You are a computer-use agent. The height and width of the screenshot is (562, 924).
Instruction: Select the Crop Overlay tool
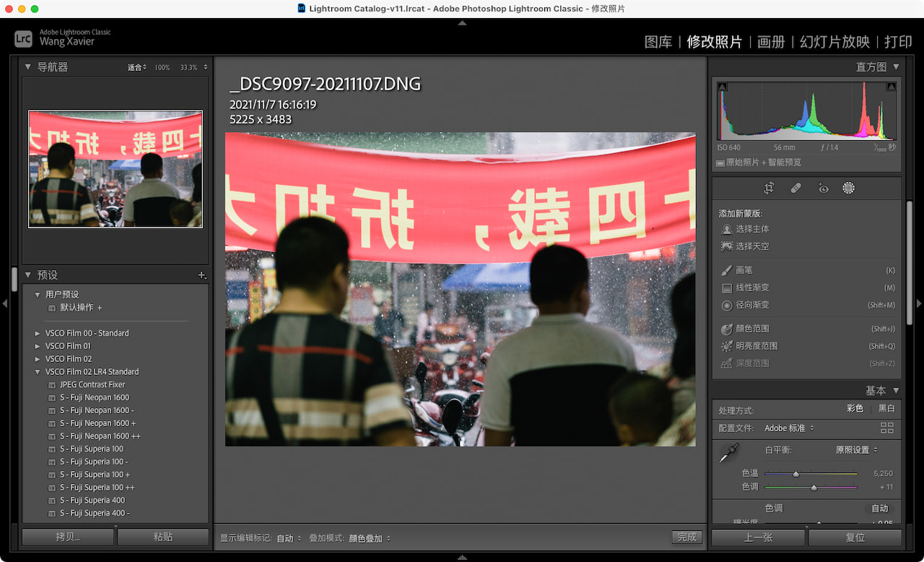click(x=769, y=187)
